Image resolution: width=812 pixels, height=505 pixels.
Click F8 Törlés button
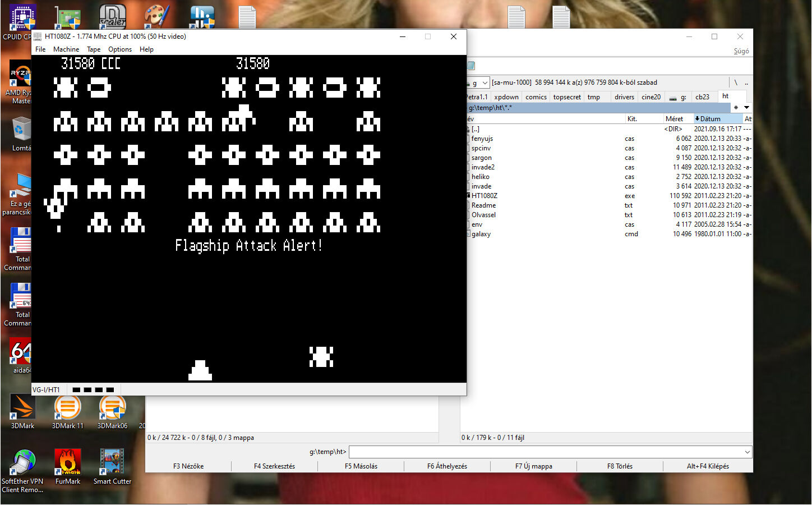pos(620,466)
